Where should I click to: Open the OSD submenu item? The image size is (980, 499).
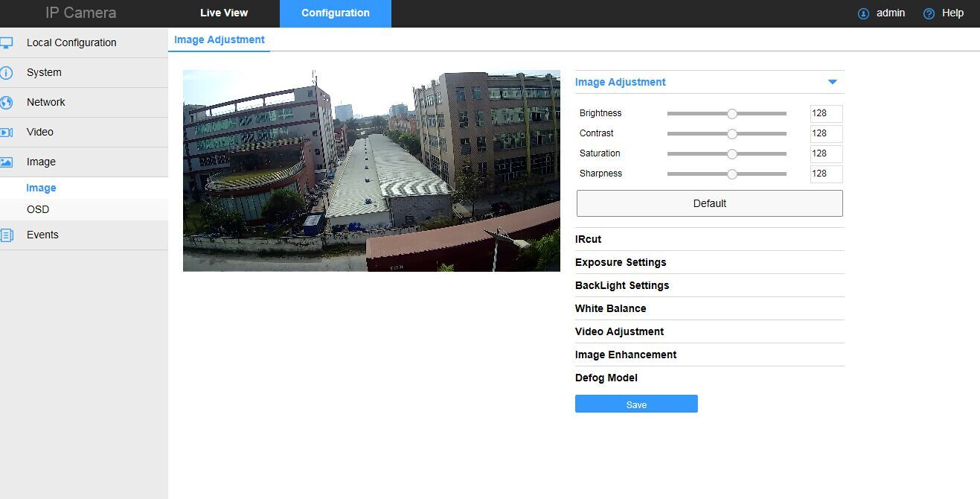(38, 209)
